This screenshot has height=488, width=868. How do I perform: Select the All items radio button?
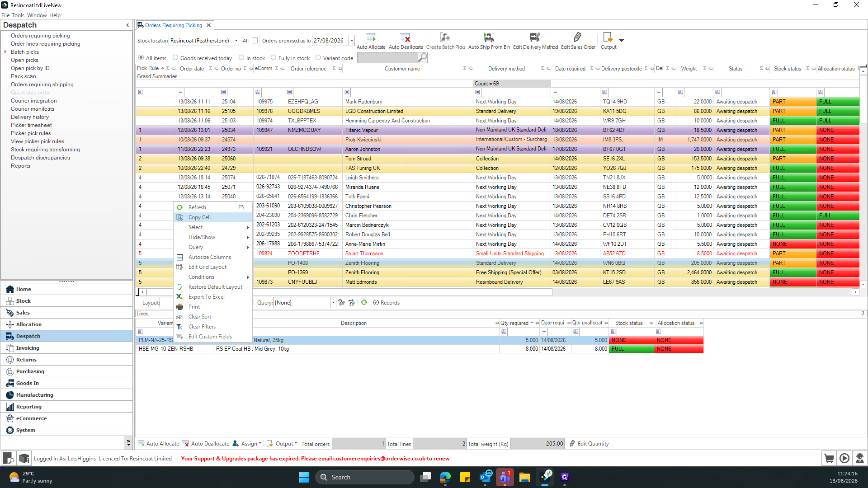(x=141, y=58)
